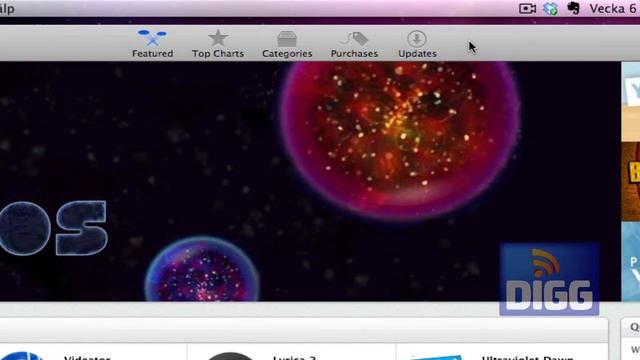The height and width of the screenshot is (360, 640).
Task: Open the Top Charts star icon
Action: [218, 38]
